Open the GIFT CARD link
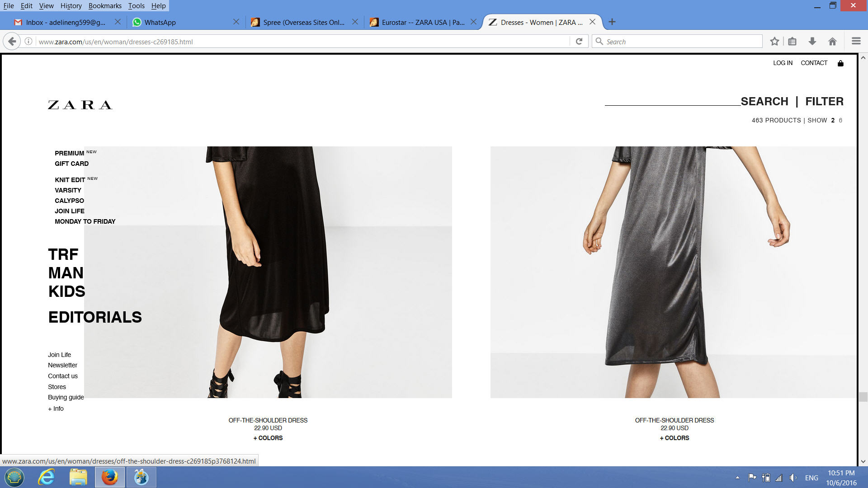 pyautogui.click(x=71, y=164)
